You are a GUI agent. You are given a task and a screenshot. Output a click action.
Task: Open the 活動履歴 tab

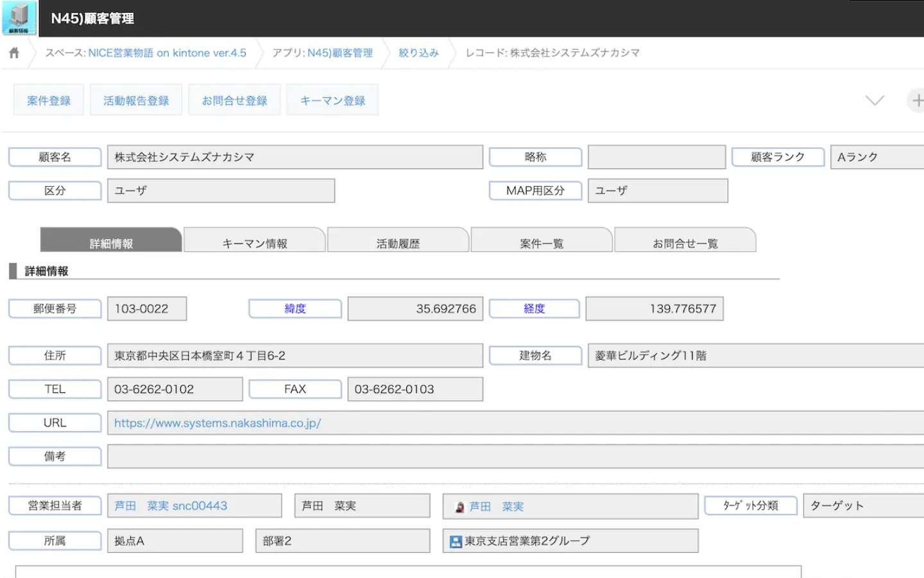coord(398,243)
